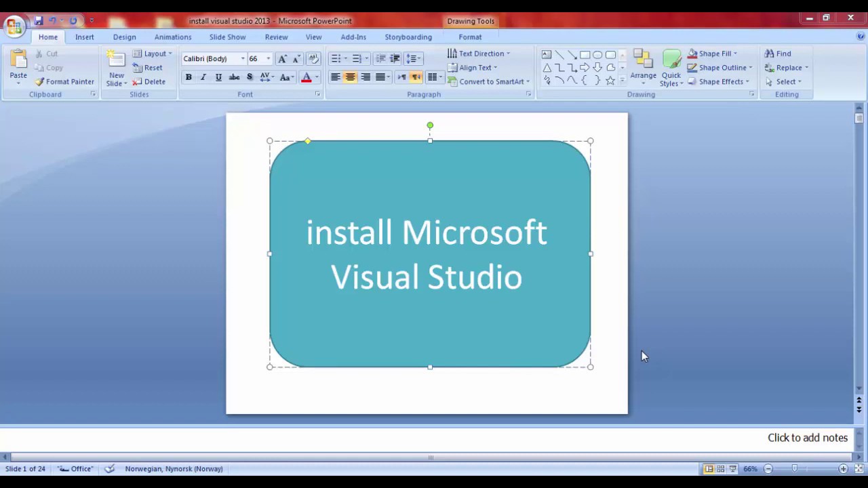The image size is (868, 488).
Task: Click the Format Painter brush
Action: [64, 81]
